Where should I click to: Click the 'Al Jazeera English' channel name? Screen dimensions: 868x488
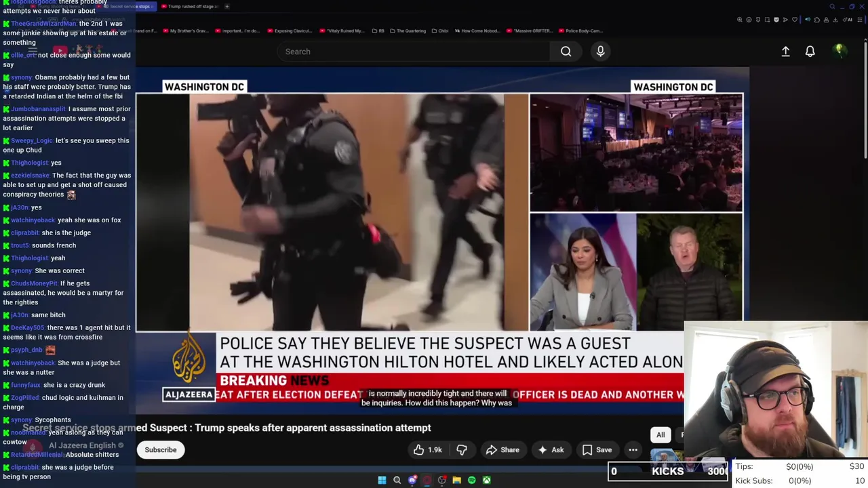(82, 445)
